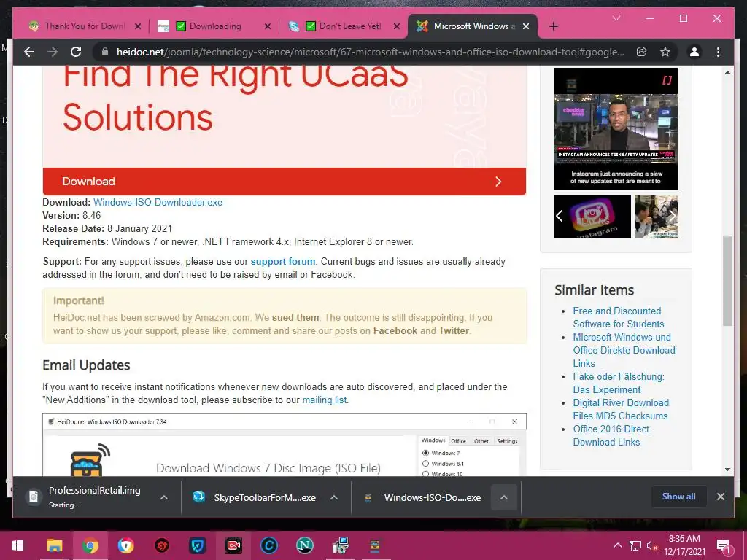Select Windows 8.1 radio in tool screenshot

pyautogui.click(x=426, y=463)
